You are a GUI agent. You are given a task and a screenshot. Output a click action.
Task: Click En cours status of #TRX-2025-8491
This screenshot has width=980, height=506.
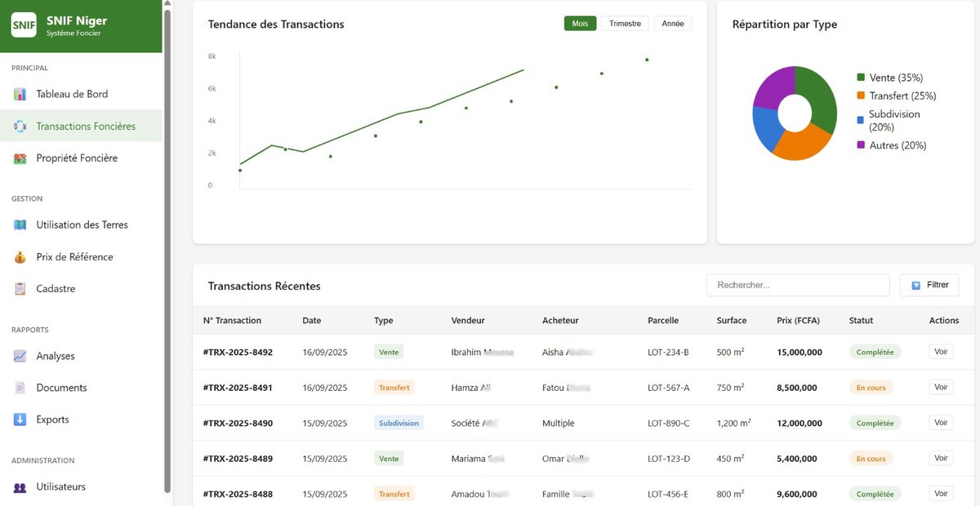tap(871, 388)
